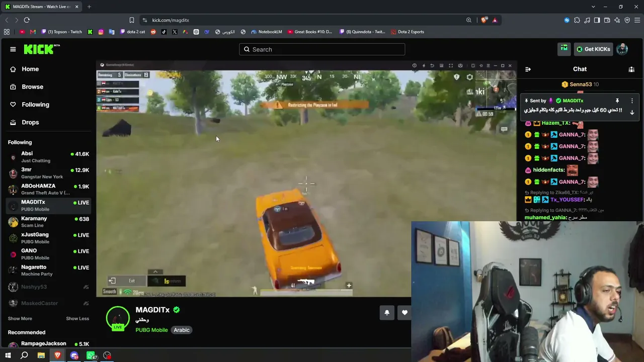Open the tab search dropdown arrow
The height and width of the screenshot is (362, 644).
click(x=593, y=7)
